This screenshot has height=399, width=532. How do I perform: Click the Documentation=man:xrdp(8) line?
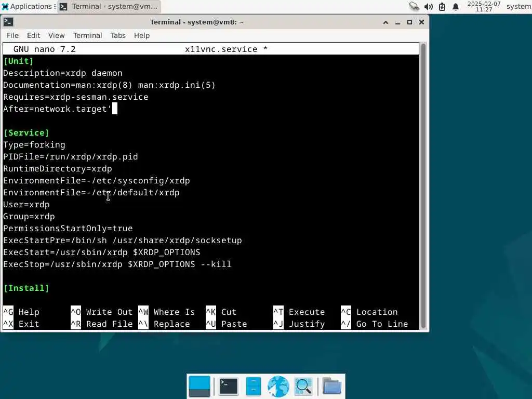(109, 85)
